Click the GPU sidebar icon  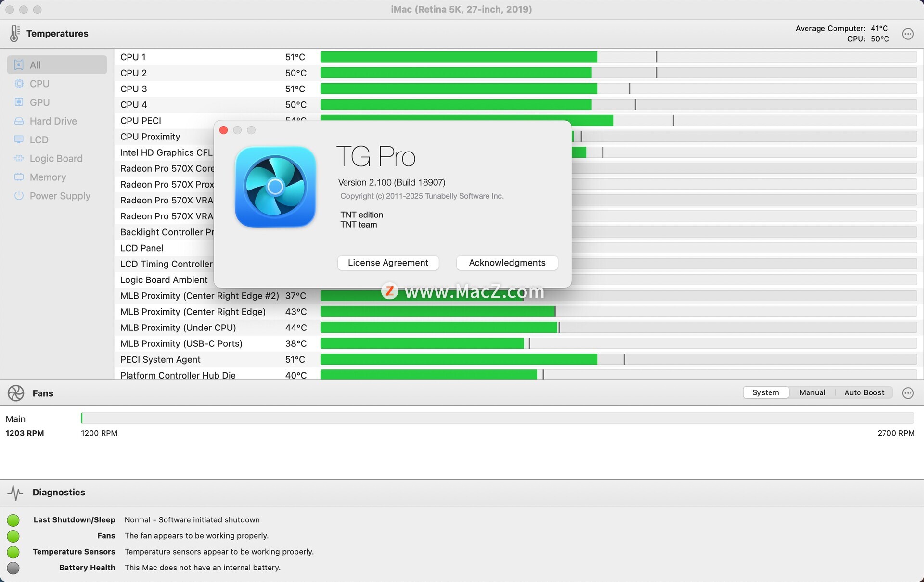19,102
